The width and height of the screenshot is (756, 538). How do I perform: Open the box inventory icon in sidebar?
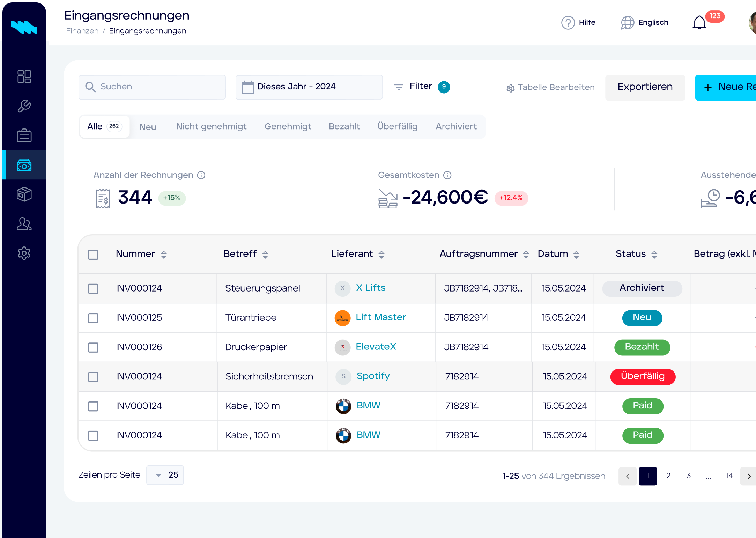coord(24,194)
